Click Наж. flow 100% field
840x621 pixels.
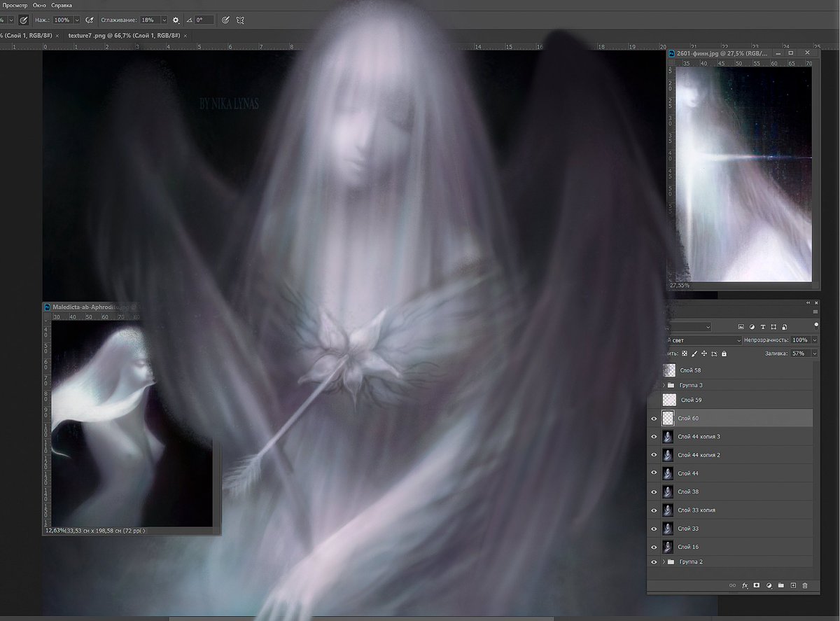point(63,20)
